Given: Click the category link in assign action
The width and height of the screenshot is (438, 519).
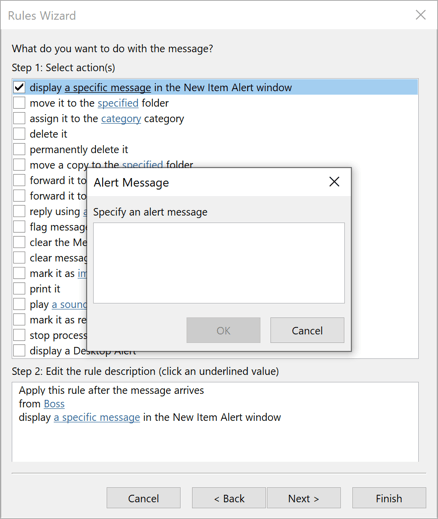Looking at the screenshot, I should click(x=121, y=119).
